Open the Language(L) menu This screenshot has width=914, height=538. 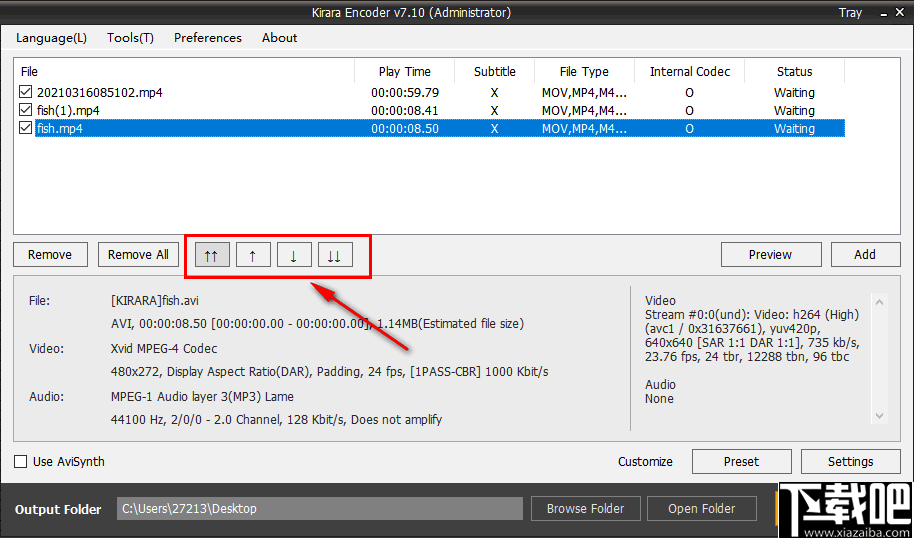coord(51,38)
